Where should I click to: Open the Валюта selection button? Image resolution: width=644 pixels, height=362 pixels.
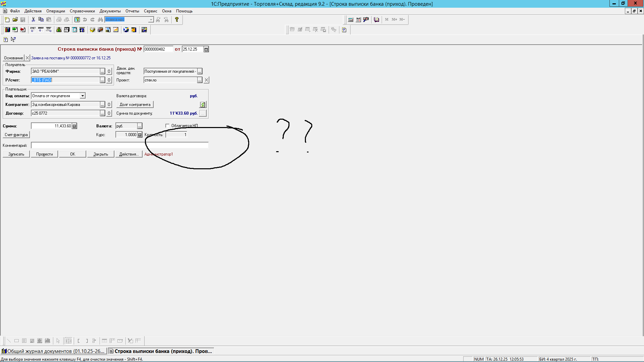coord(140,126)
